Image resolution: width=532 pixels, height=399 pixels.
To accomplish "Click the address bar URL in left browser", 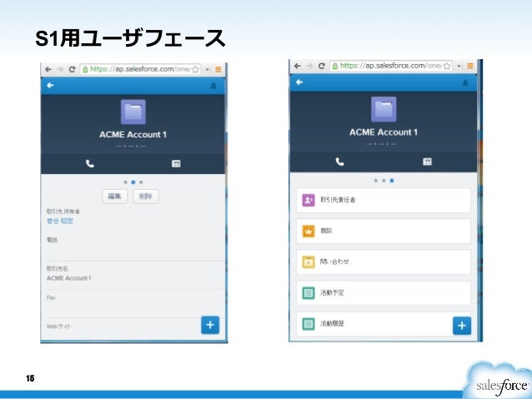I will point(140,69).
